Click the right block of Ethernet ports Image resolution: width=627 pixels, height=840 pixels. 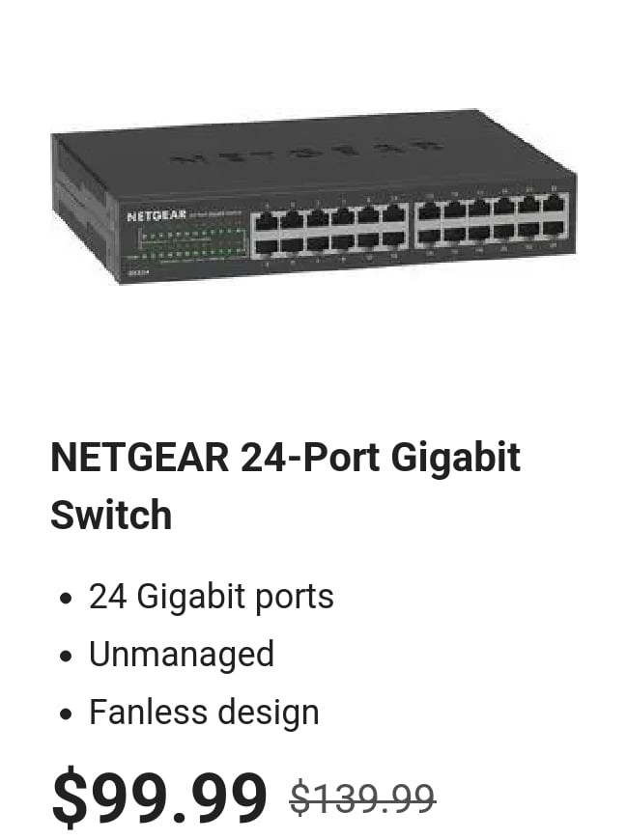491,218
